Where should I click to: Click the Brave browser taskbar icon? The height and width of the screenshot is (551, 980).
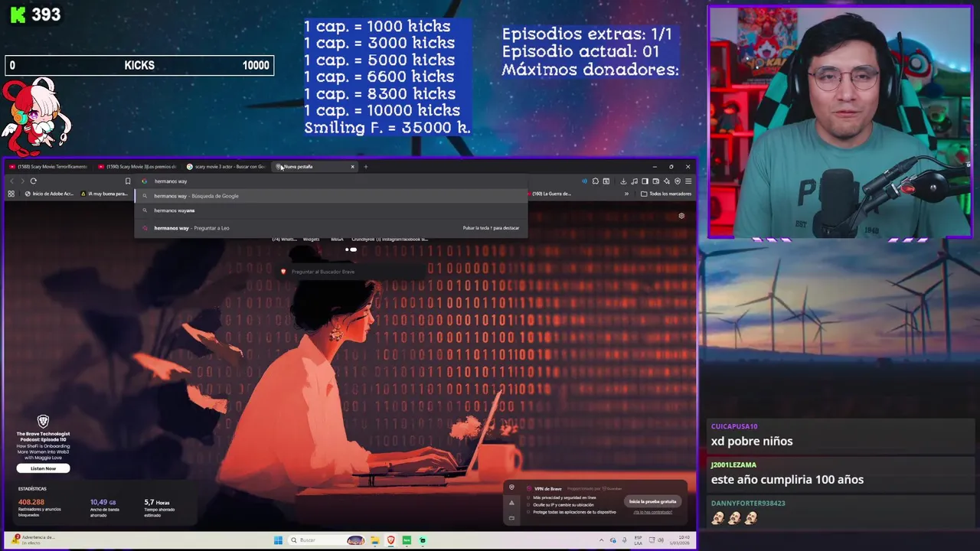(x=391, y=540)
